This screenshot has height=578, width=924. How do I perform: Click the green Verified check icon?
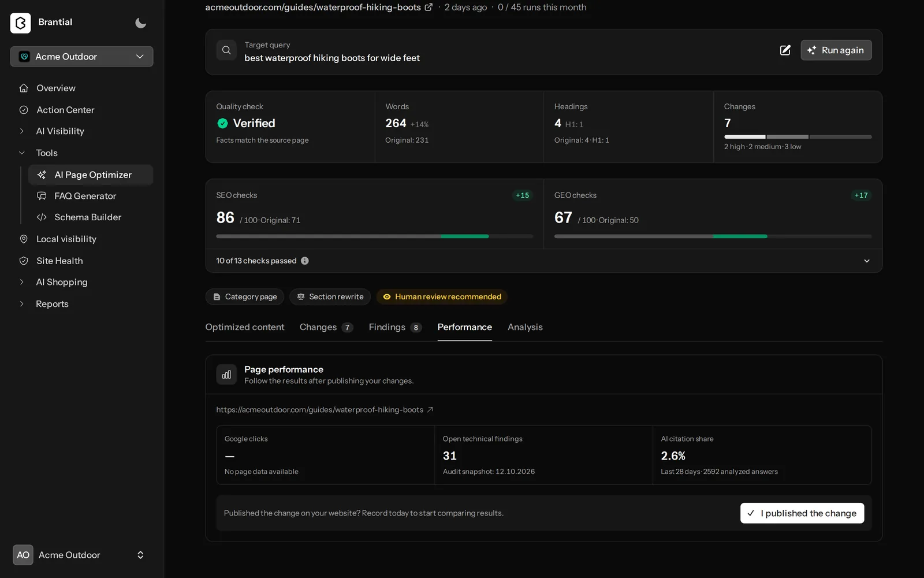(222, 123)
